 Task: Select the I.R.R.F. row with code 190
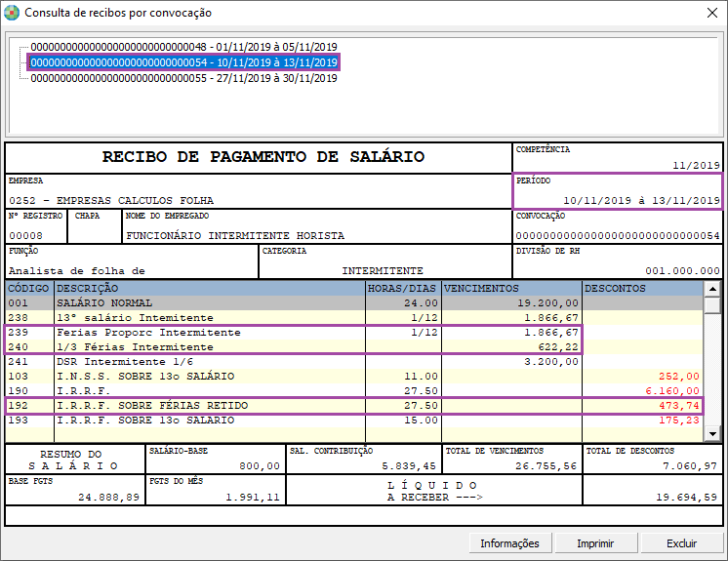point(354,390)
